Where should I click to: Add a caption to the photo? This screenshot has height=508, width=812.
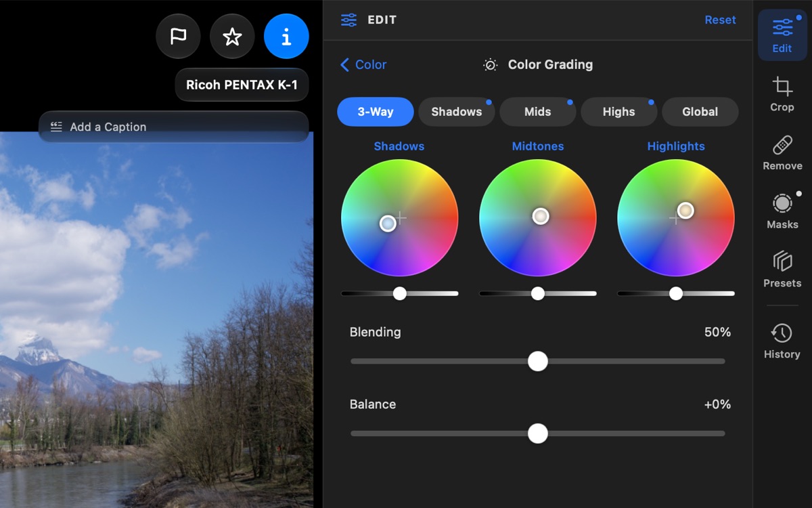coord(174,127)
